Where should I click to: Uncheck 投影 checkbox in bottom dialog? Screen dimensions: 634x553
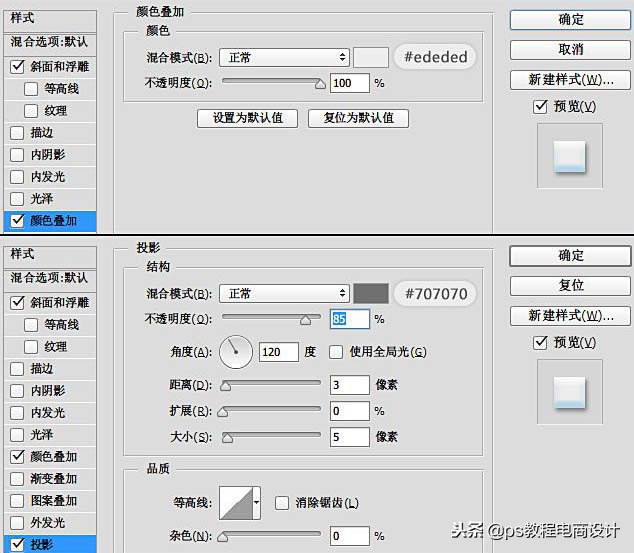pyautogui.click(x=17, y=544)
